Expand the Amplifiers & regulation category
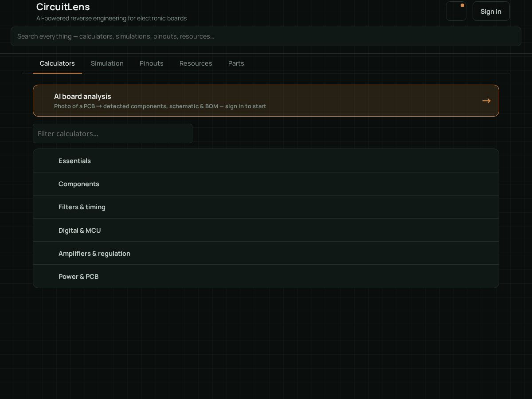The width and height of the screenshot is (532, 399). coord(266,253)
